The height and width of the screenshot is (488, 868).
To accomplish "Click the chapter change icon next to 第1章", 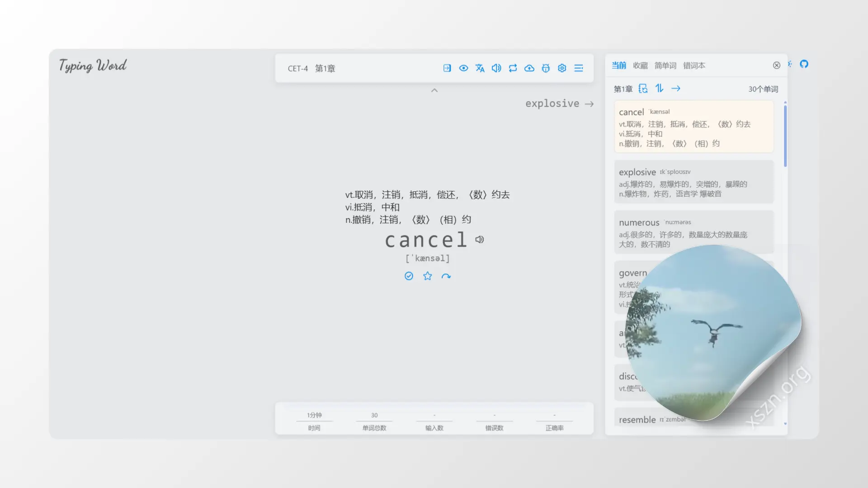I will (643, 89).
